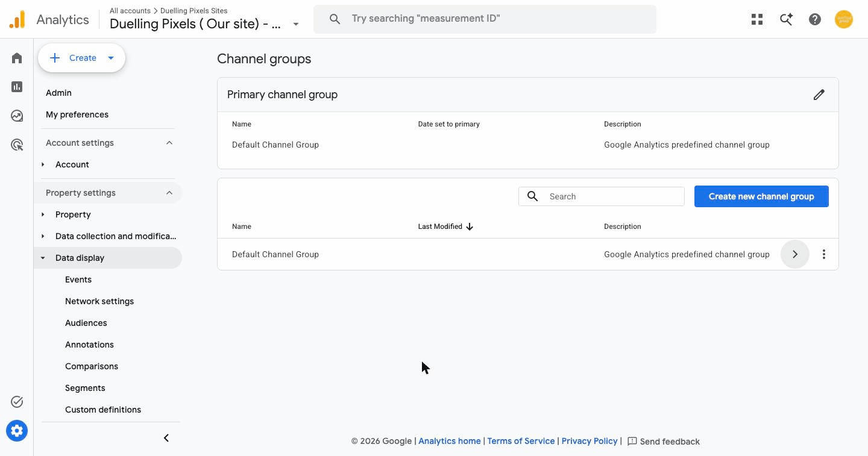Click Create new channel group button
This screenshot has height=456, width=868.
[761, 196]
